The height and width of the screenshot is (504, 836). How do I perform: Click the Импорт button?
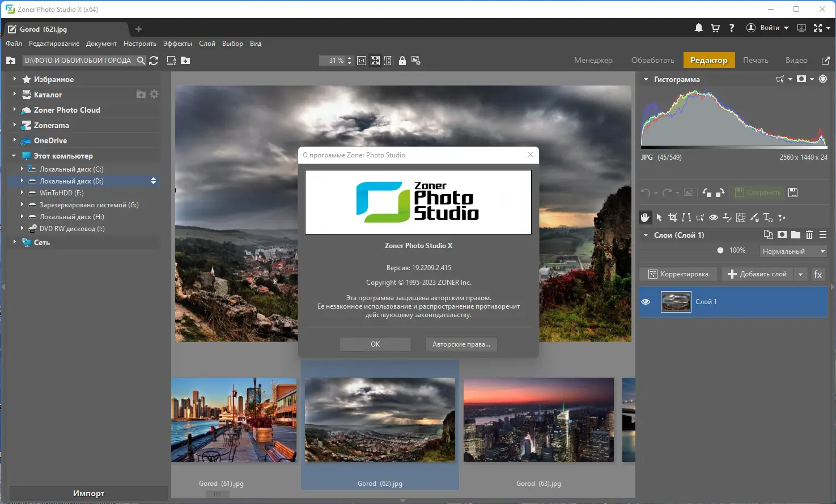click(89, 493)
